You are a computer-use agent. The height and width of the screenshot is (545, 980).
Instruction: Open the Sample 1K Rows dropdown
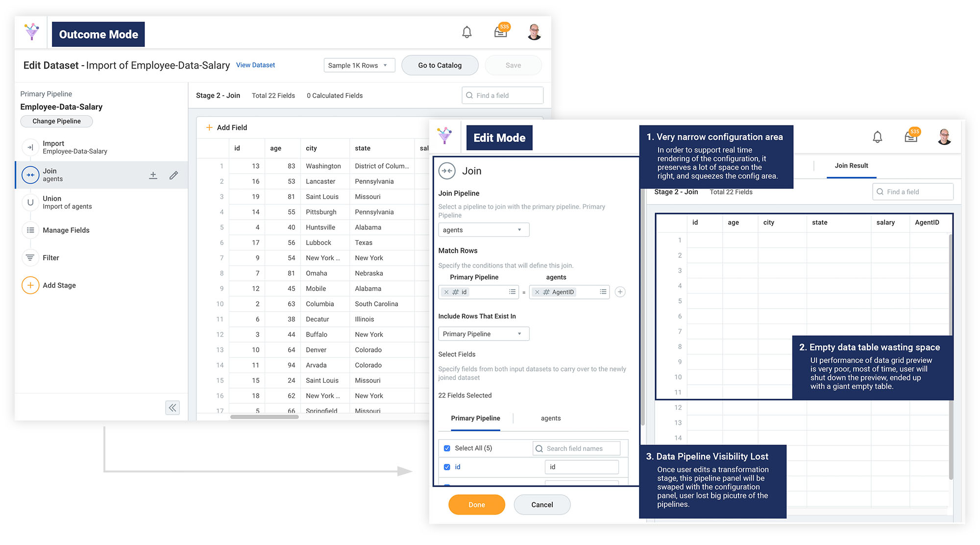tap(359, 65)
